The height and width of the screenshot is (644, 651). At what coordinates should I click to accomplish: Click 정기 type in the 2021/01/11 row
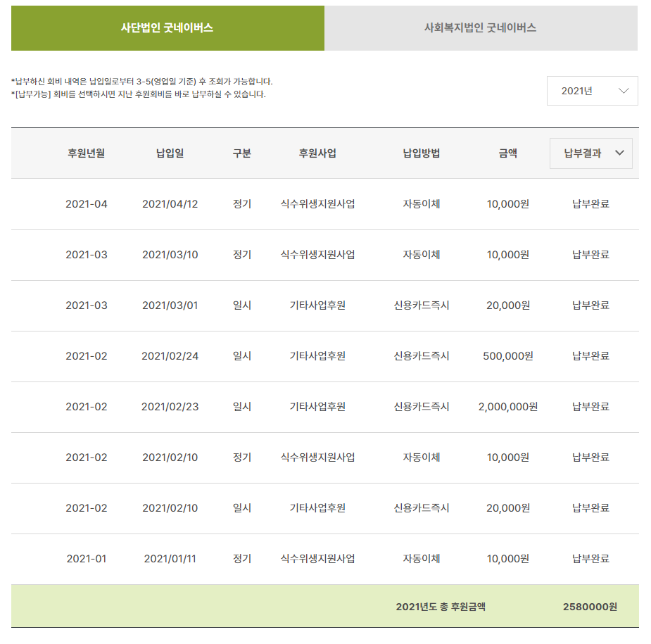coord(241,558)
